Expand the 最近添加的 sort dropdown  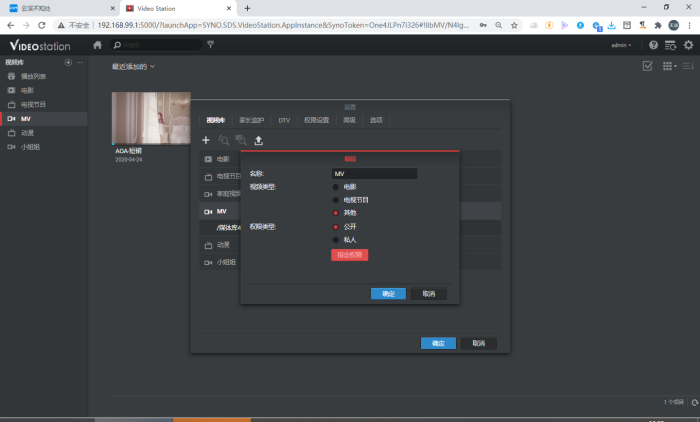[x=133, y=67]
